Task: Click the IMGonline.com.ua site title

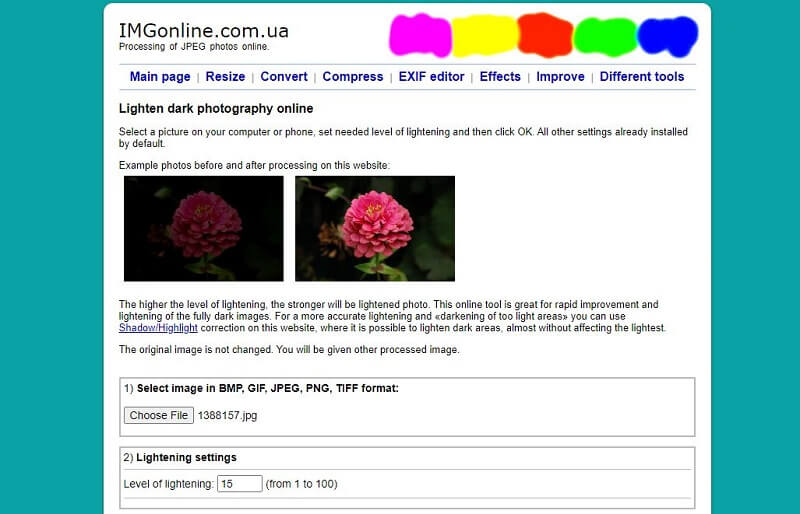Action: [204, 31]
